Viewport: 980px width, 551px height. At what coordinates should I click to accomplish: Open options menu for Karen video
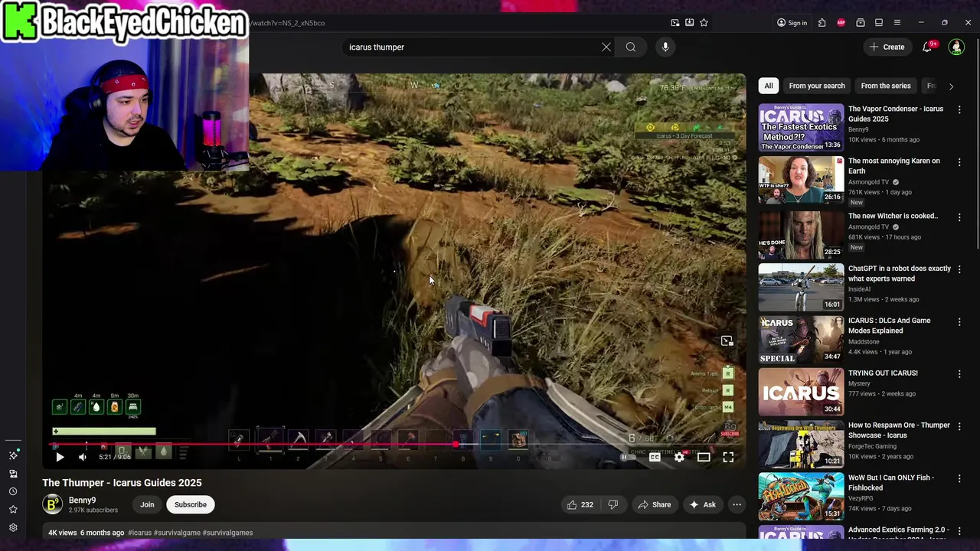[959, 161]
